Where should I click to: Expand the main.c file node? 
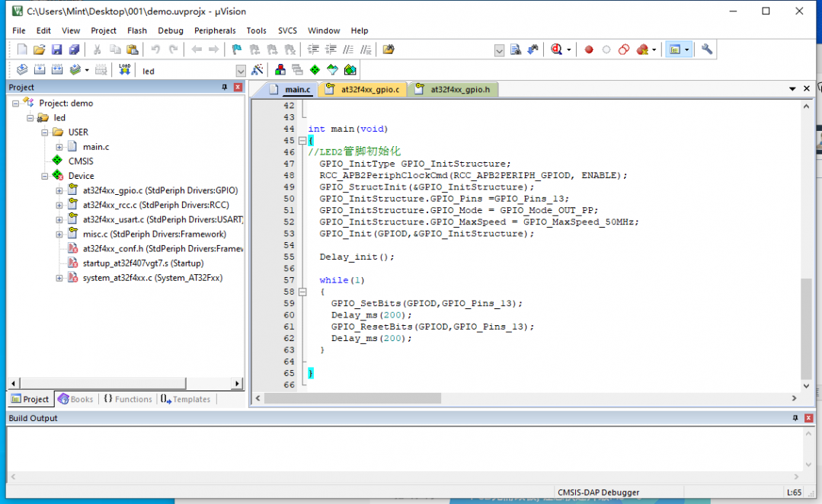(x=59, y=147)
